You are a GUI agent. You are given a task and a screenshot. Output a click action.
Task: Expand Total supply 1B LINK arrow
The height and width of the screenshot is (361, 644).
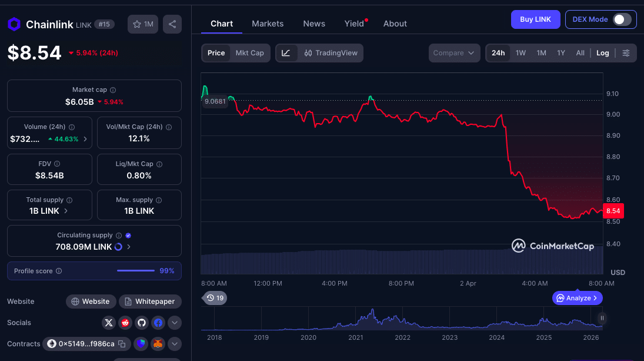(66, 211)
